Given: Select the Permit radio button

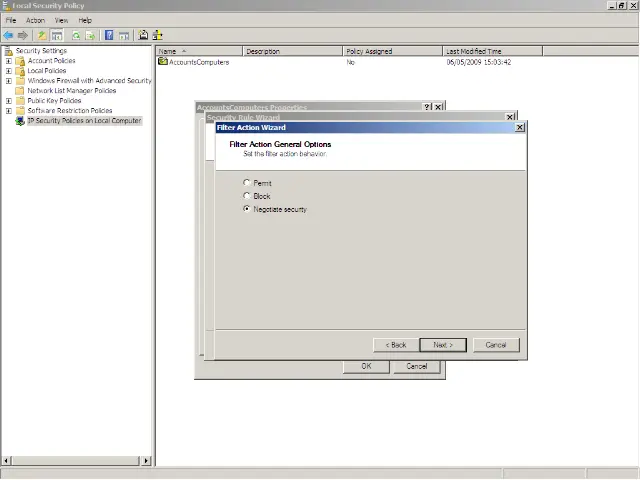Looking at the screenshot, I should click(247, 183).
